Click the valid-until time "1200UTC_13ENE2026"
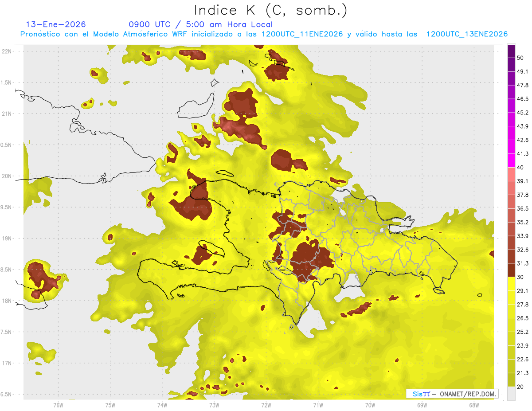This screenshot has height=411, width=532. (x=467, y=34)
